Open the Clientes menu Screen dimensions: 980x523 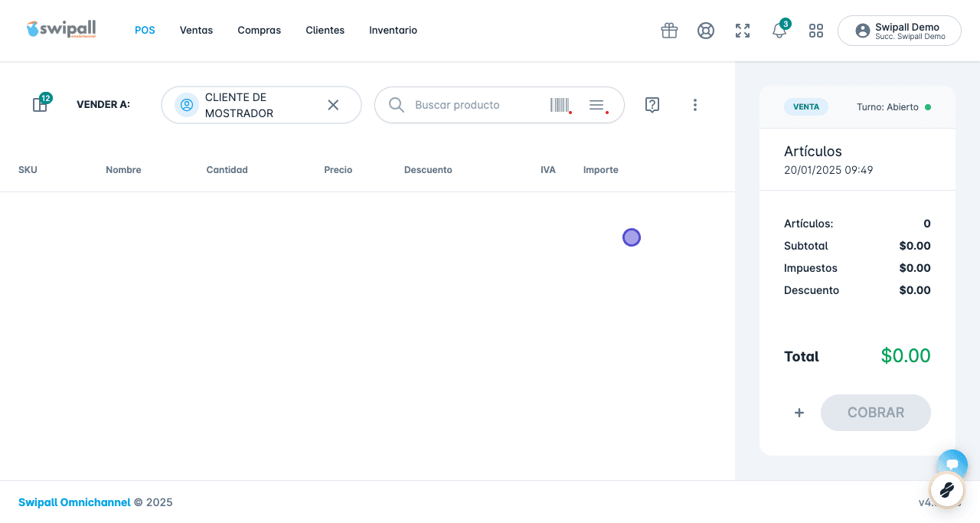(325, 31)
